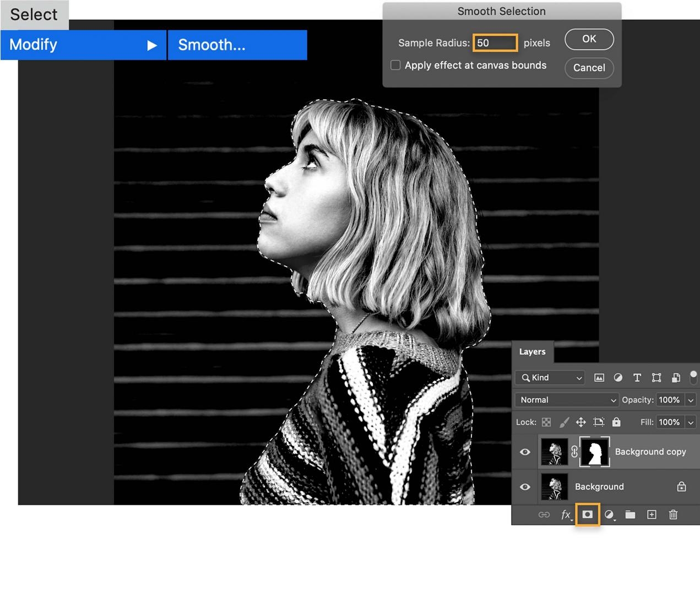Open the layer styles fx menu

coord(566,515)
